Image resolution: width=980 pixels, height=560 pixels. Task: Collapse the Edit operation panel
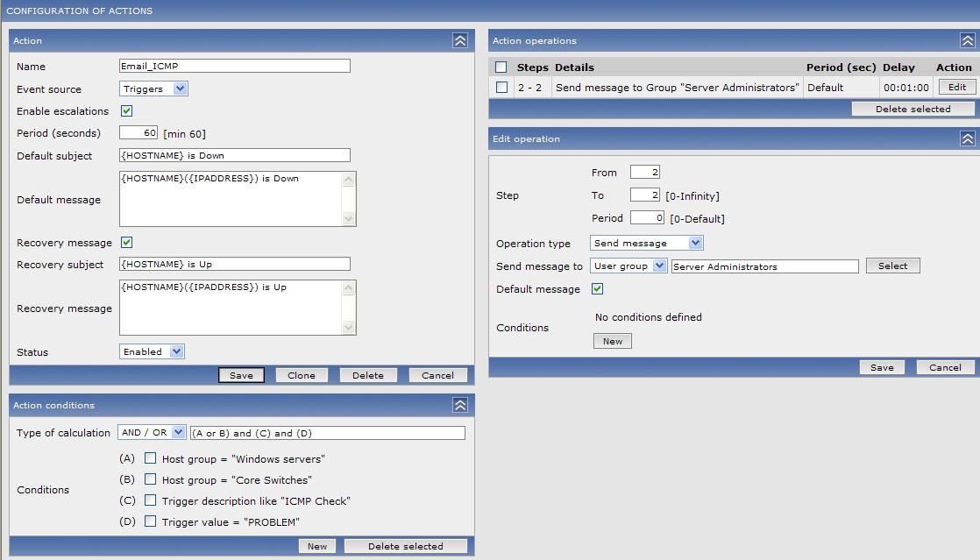click(967, 138)
